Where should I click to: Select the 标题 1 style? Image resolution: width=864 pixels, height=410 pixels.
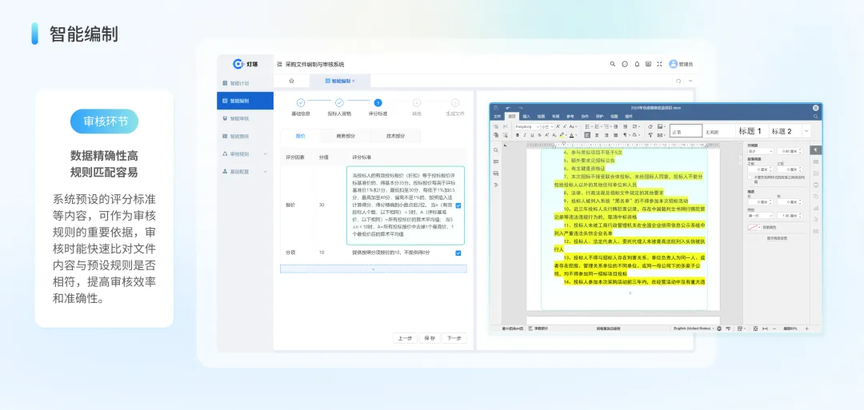[750, 131]
